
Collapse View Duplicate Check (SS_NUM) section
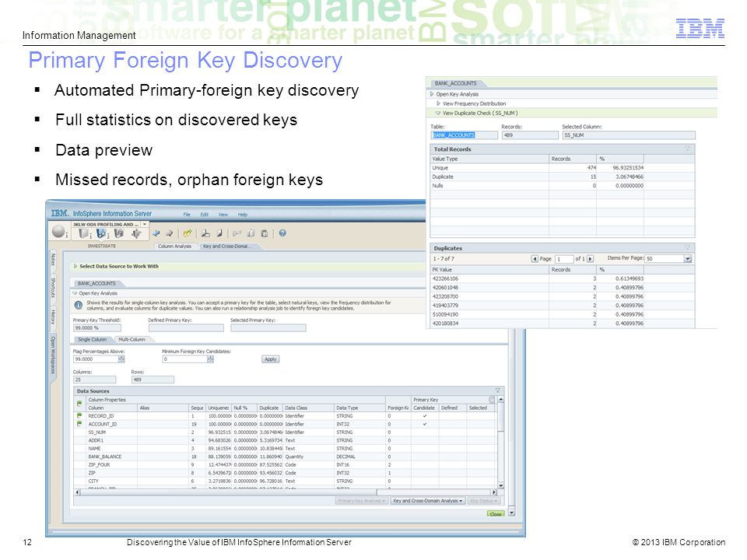(438, 113)
